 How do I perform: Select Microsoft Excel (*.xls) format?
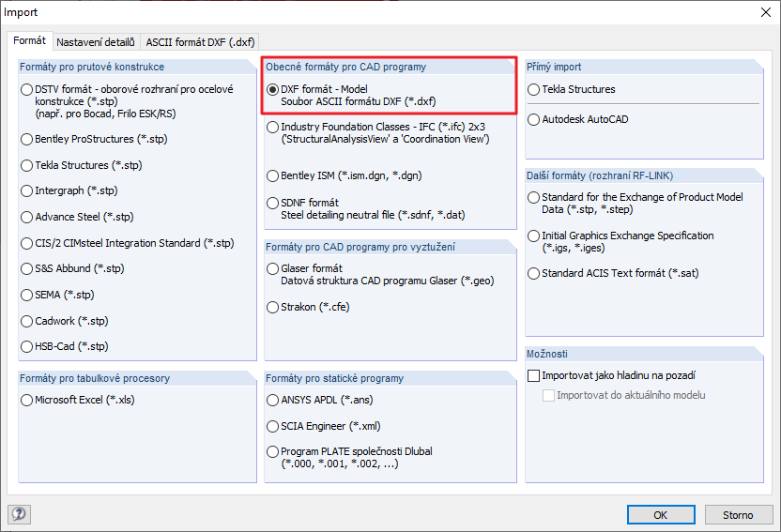tap(26, 400)
